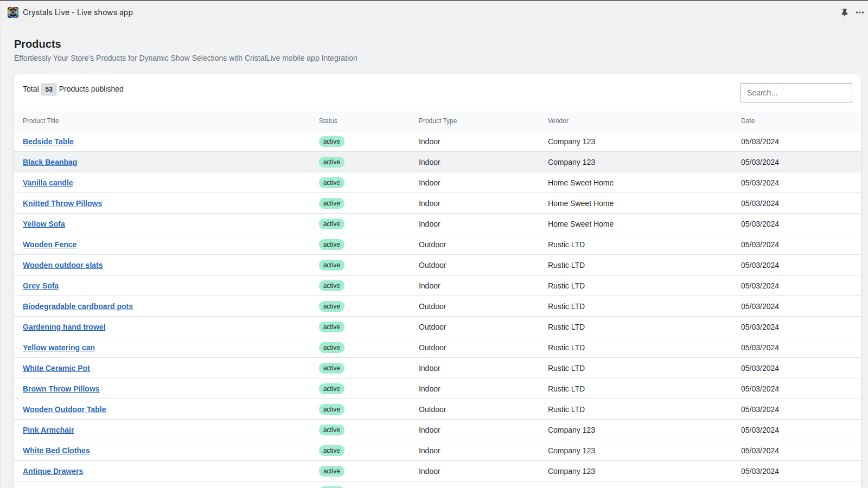This screenshot has height=488, width=868.
Task: Sort rows by the Status column
Action: [328, 120]
